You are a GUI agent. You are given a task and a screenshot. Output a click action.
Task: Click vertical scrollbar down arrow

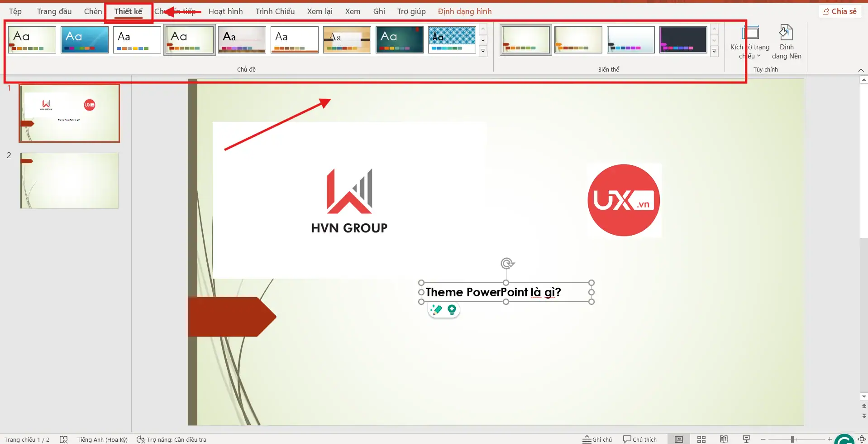[x=863, y=397]
